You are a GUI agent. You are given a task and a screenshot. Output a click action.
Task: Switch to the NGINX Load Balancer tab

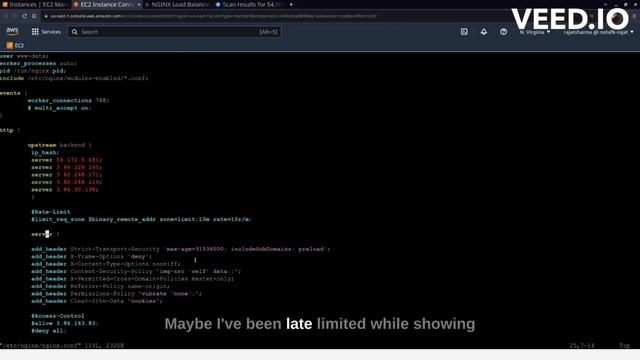pos(178,4)
